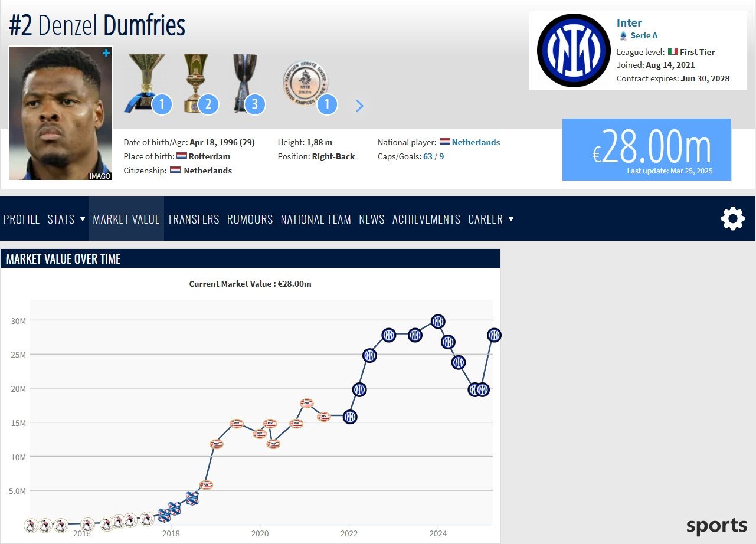The height and width of the screenshot is (544, 756).
Task: Open the settings gear icon
Action: tap(732, 219)
